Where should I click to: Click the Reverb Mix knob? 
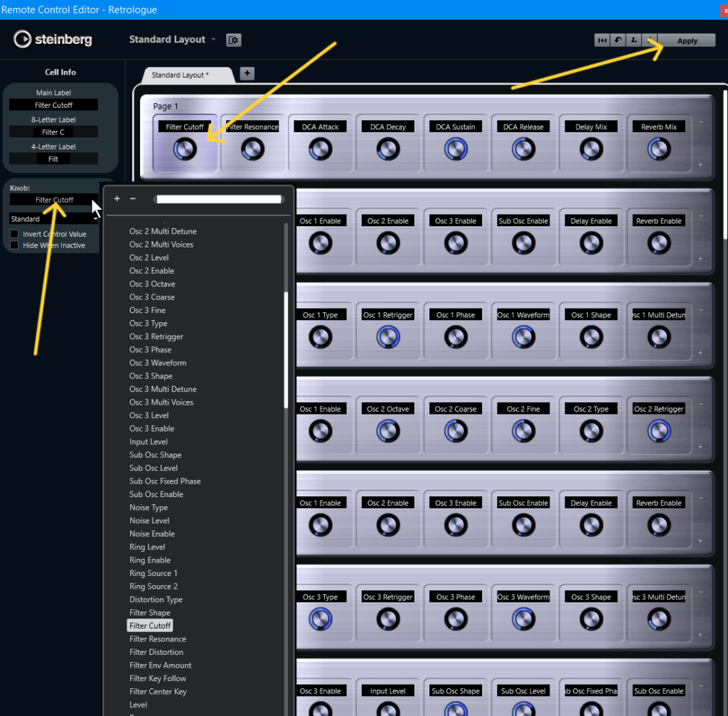(659, 149)
